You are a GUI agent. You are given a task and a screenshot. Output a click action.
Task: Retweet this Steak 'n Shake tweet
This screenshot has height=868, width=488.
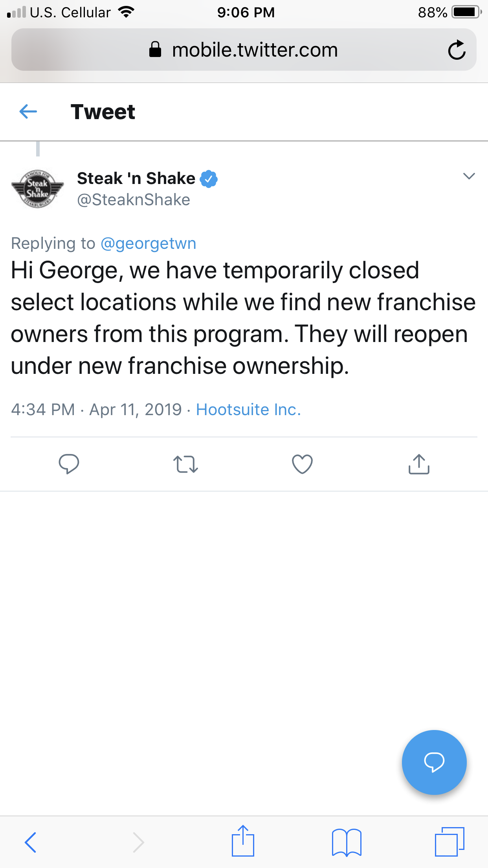[185, 464]
